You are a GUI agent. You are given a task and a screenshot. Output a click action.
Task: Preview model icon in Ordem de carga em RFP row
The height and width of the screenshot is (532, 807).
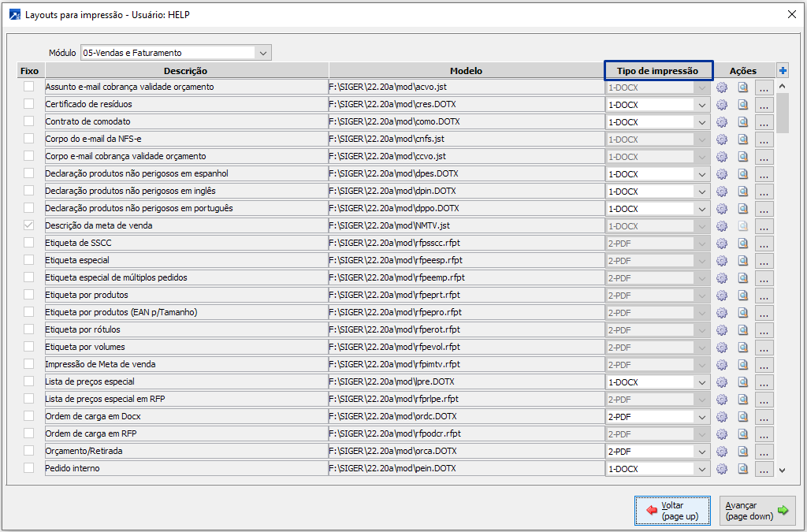[x=742, y=433]
